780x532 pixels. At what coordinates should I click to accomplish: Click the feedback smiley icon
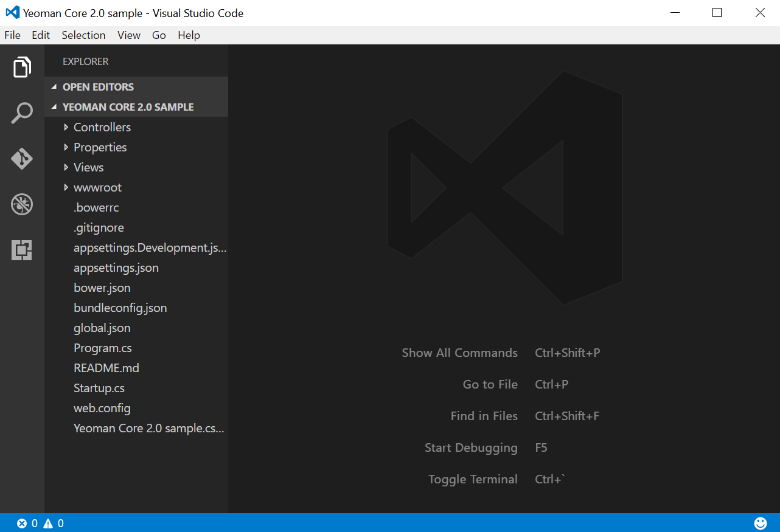761,523
